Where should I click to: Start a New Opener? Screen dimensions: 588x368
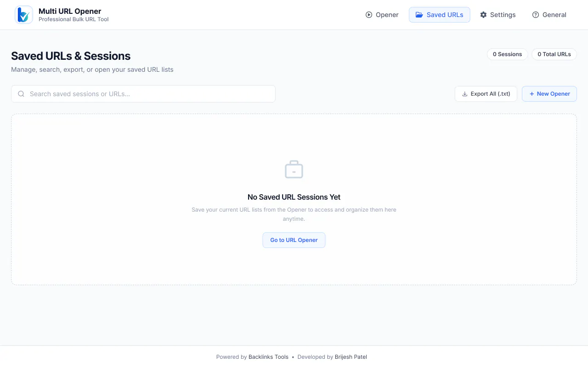pos(549,94)
